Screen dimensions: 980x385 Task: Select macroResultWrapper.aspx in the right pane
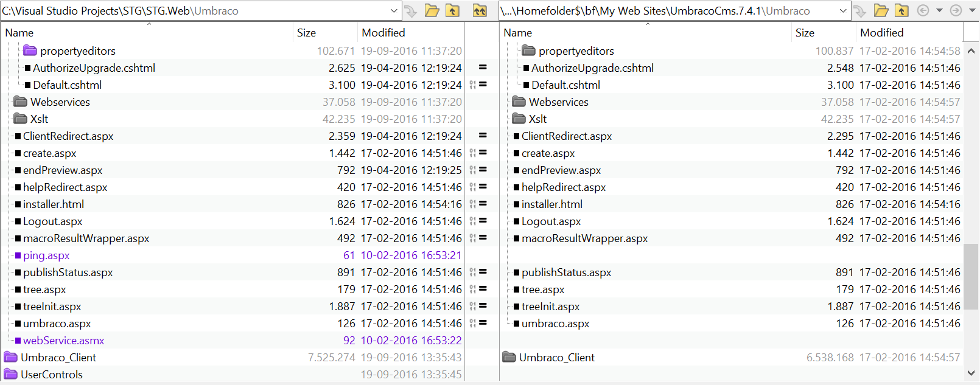(x=585, y=238)
